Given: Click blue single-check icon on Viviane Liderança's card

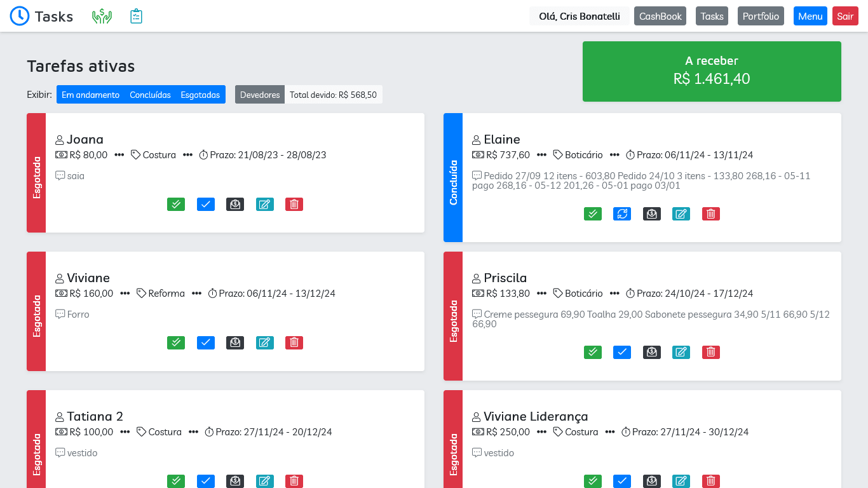Looking at the screenshot, I should (x=622, y=481).
